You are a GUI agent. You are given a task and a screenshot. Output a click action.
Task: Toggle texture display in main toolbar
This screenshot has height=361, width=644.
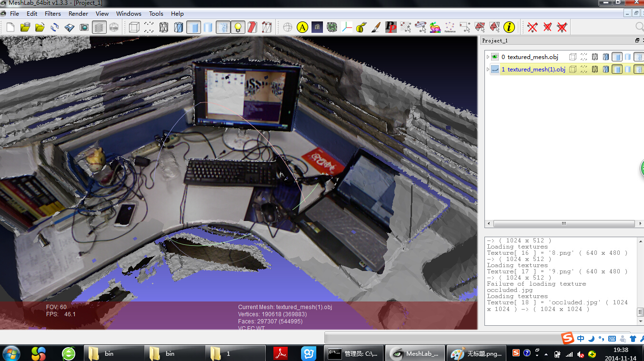click(223, 27)
